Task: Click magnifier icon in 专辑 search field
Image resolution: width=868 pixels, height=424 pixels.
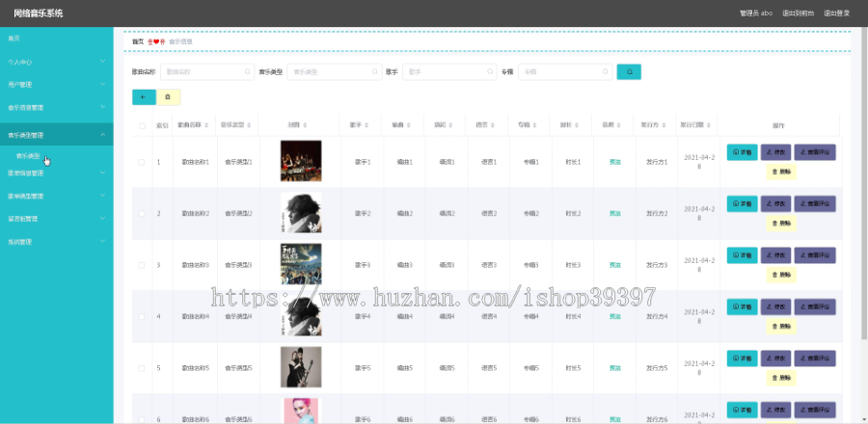Action: coord(606,72)
